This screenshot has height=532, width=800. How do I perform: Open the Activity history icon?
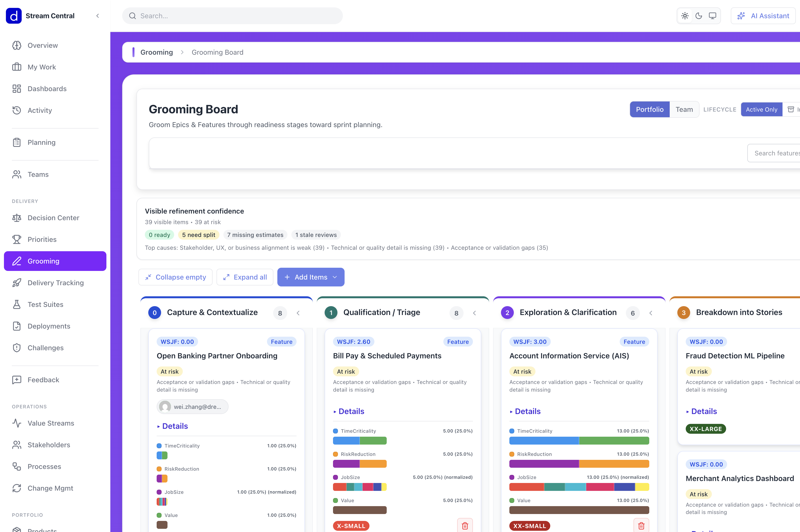click(17, 110)
